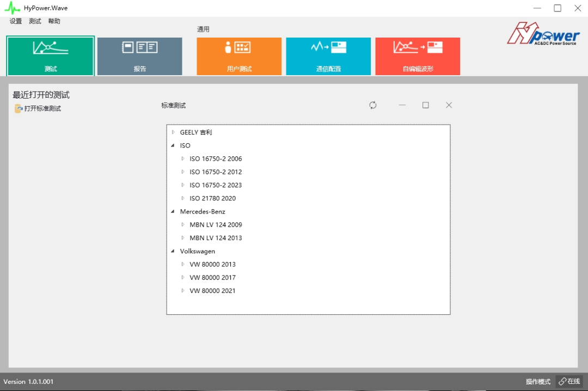Image resolution: width=588 pixels, height=391 pixels.
Task: Open the 测试 test tile
Action: click(x=50, y=56)
